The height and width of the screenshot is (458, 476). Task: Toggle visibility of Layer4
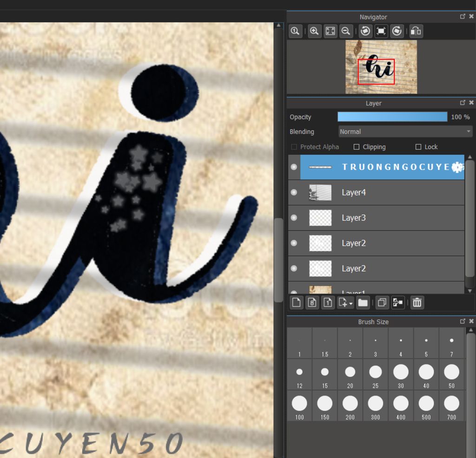[x=294, y=192]
